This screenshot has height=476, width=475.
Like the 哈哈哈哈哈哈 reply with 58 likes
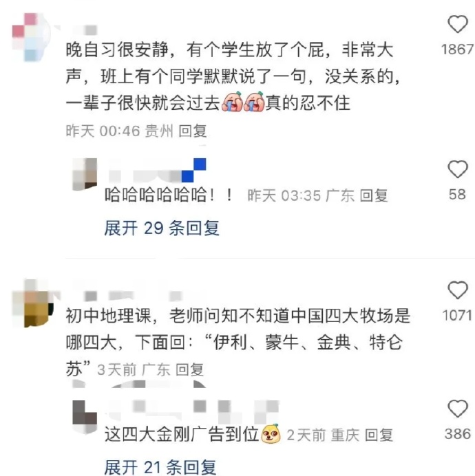(x=457, y=169)
